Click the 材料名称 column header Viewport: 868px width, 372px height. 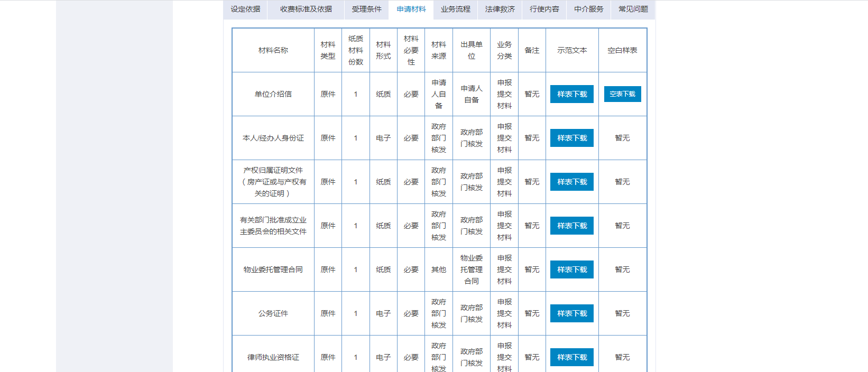[273, 50]
